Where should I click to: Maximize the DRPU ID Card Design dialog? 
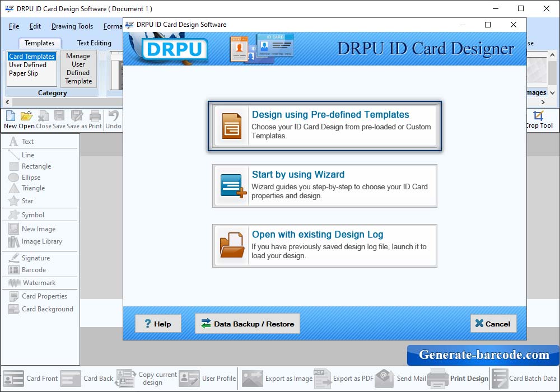488,25
